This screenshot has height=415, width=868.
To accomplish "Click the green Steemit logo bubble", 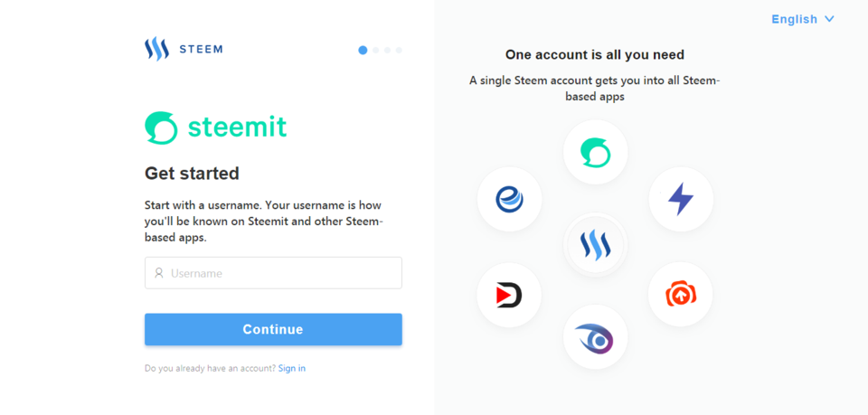I will [161, 127].
